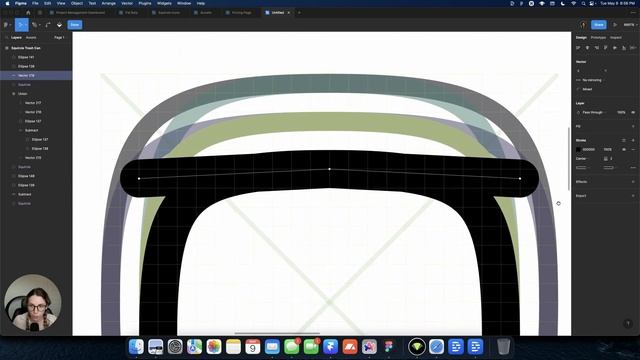Select the Pen tool

click(35, 25)
